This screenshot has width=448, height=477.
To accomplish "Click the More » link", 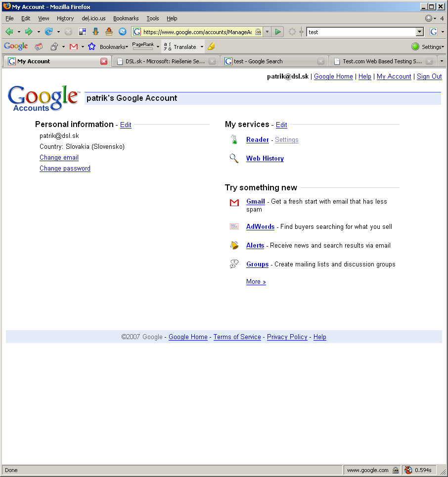I will [256, 281].
